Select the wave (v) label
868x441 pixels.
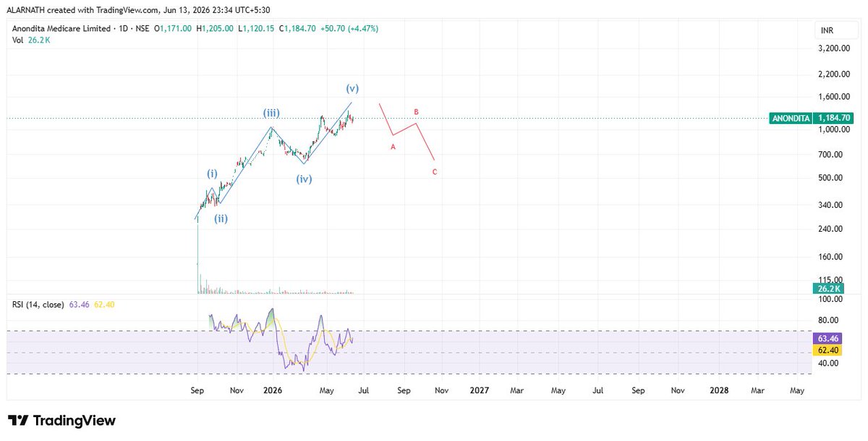point(352,88)
